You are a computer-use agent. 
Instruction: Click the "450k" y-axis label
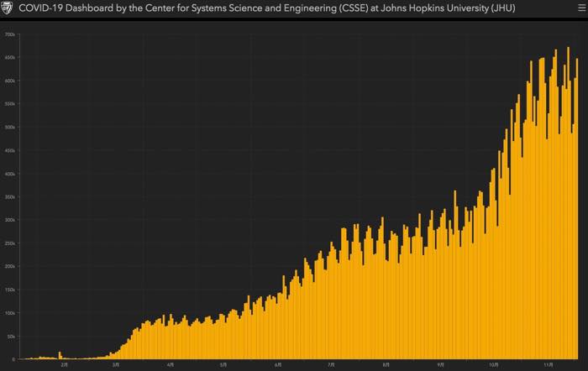click(x=10, y=150)
